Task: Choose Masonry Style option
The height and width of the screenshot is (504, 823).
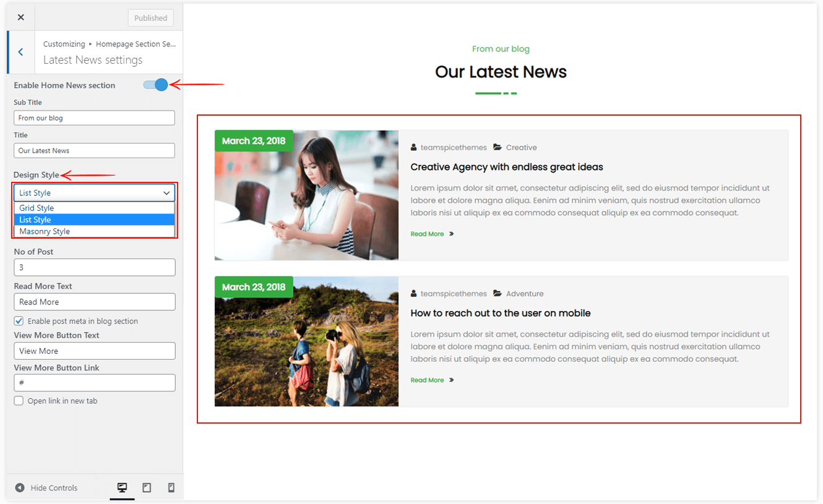Action: coord(95,231)
